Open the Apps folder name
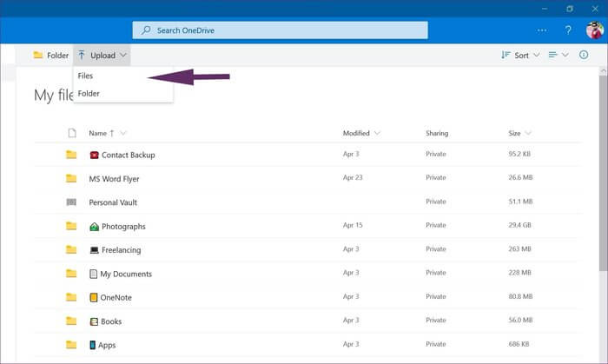The image size is (608, 364). point(107,345)
